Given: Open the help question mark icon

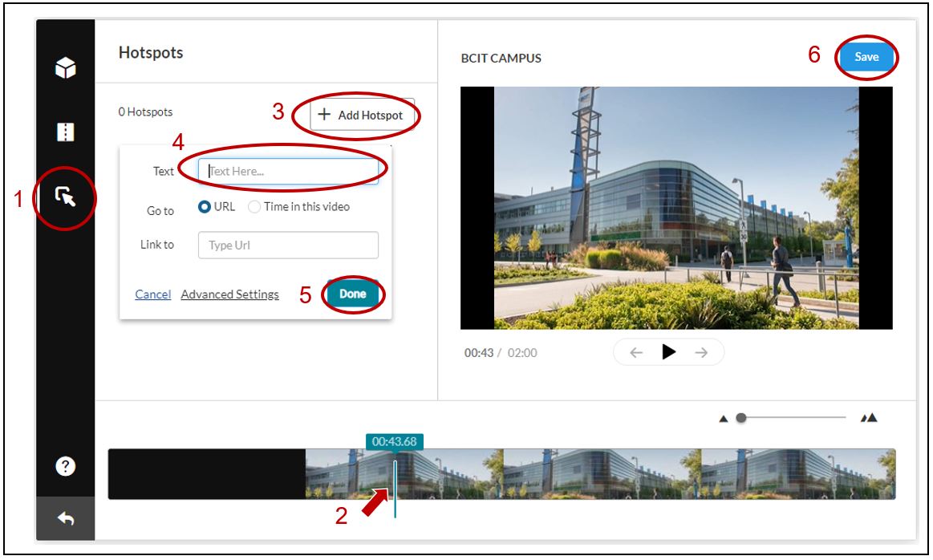Looking at the screenshot, I should point(65,467).
